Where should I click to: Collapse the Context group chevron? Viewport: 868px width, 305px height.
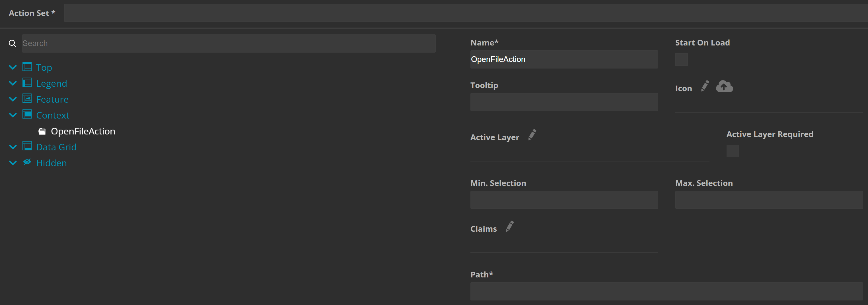click(13, 115)
